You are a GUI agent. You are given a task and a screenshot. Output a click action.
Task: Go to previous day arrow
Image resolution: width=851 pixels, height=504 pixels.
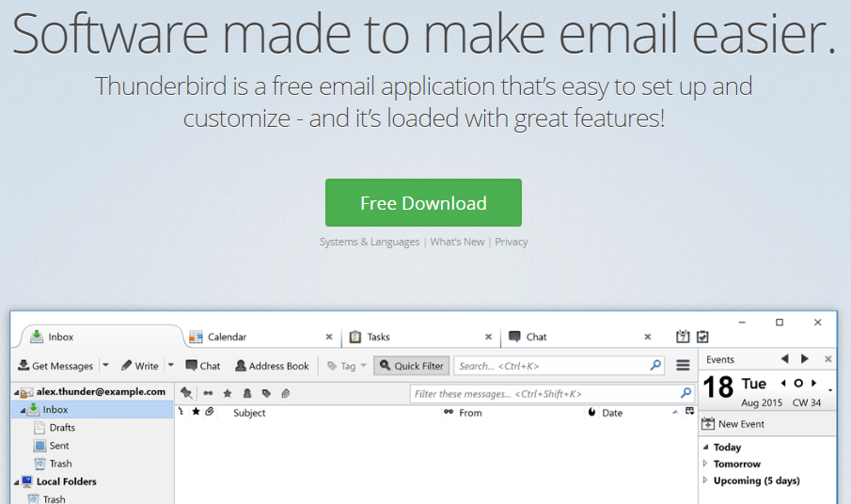tap(783, 383)
